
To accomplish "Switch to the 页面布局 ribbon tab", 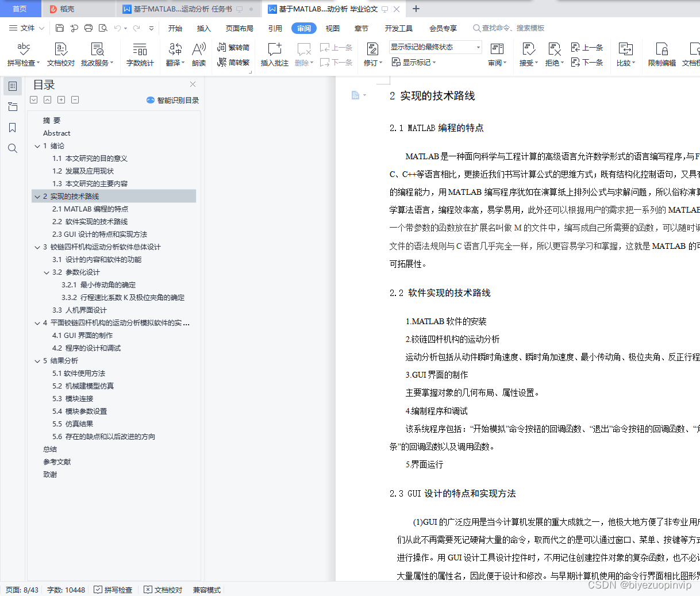I will [240, 28].
